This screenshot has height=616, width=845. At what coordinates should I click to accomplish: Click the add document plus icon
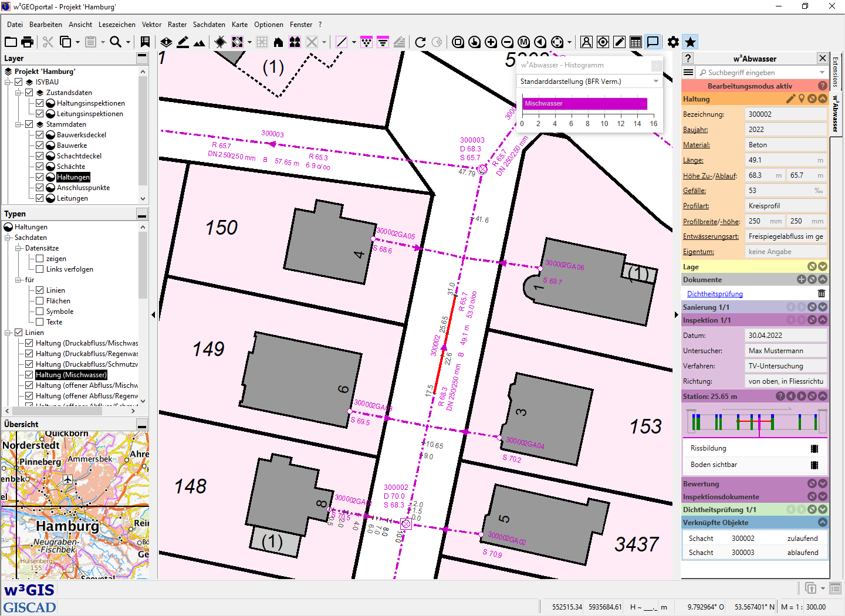pos(802,279)
